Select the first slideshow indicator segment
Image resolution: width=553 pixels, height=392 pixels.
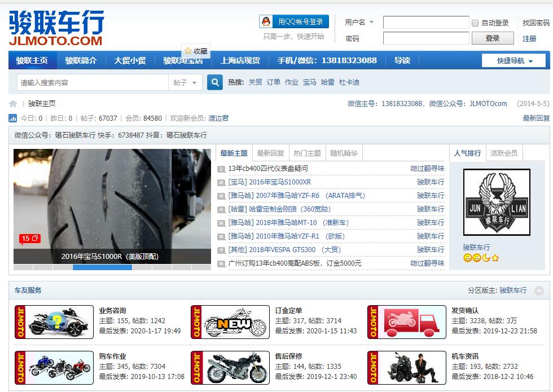[23, 267]
